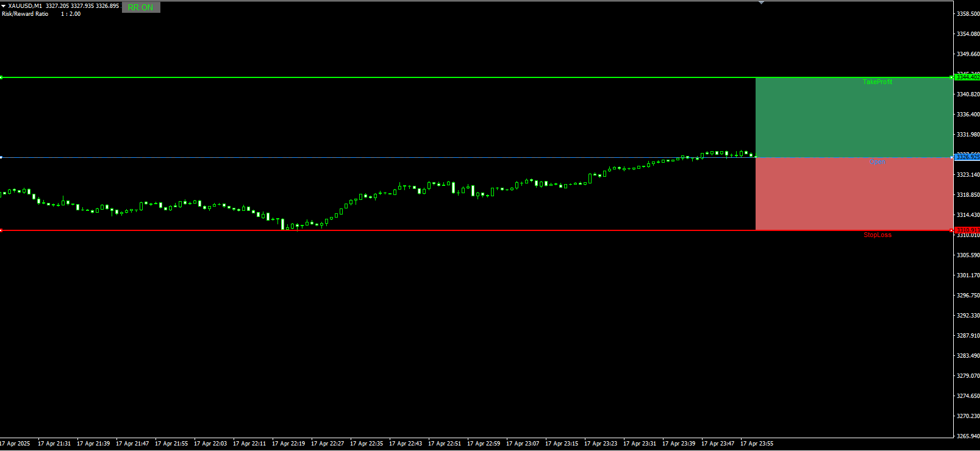Click the 17 Apr 22:51 time label
Image resolution: width=980 pixels, height=451 pixels.
point(445,444)
